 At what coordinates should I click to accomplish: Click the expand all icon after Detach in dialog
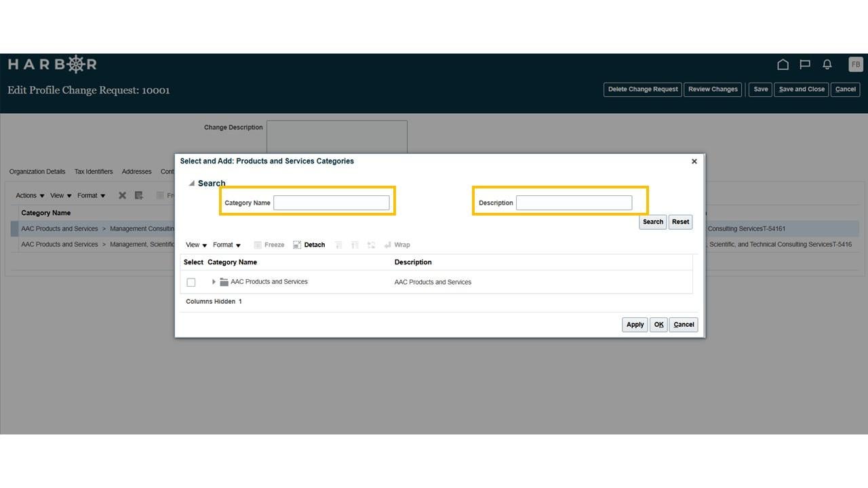point(338,245)
